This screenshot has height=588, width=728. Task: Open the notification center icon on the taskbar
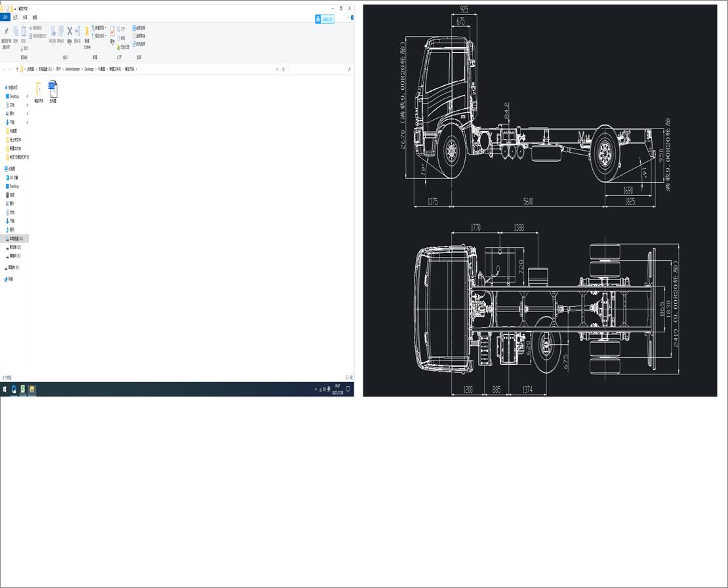(x=348, y=389)
